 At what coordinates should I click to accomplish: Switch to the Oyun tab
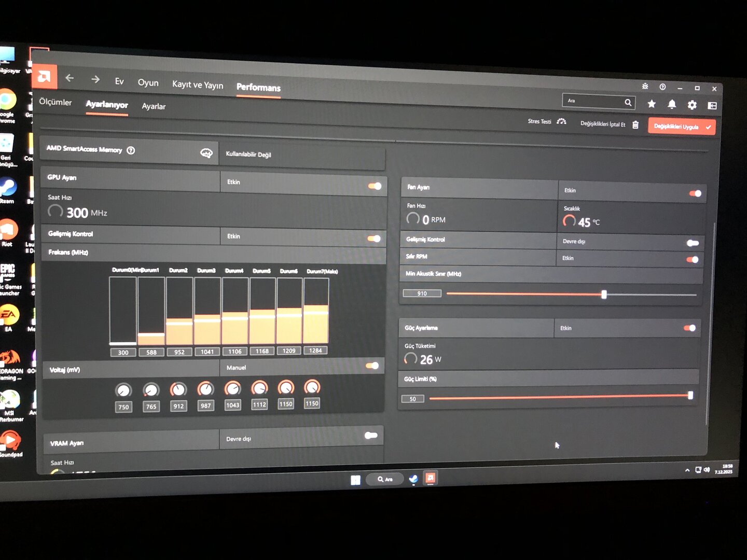(148, 83)
